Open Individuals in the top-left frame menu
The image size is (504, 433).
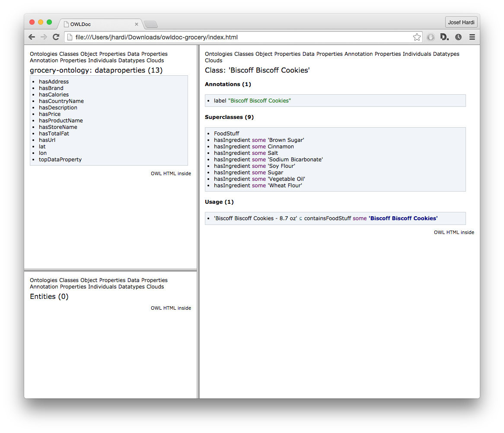click(x=102, y=61)
